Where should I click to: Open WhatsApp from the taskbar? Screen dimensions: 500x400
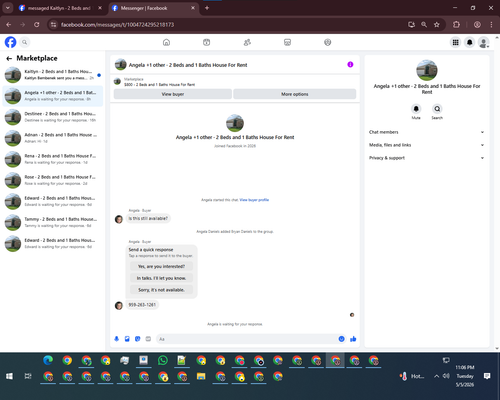click(x=163, y=360)
